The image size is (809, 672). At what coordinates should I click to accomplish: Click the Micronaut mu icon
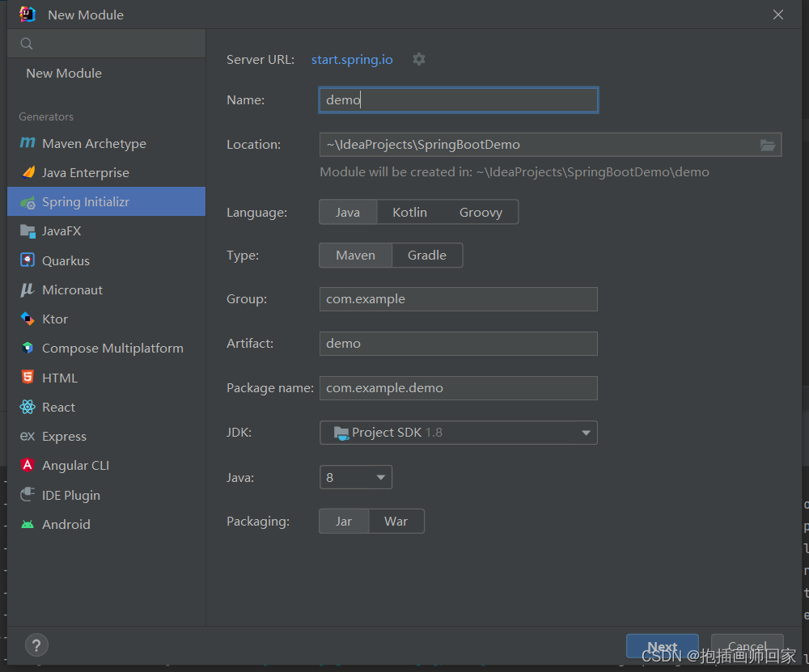click(28, 290)
